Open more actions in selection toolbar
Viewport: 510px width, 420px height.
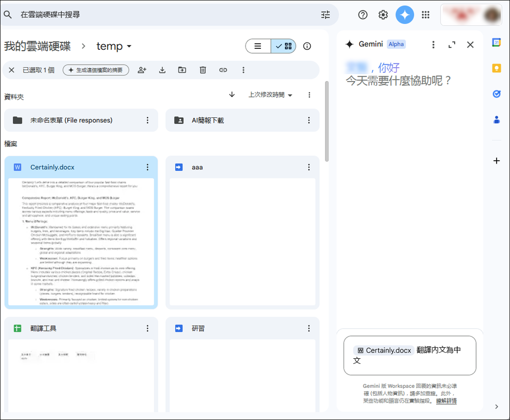pyautogui.click(x=243, y=70)
